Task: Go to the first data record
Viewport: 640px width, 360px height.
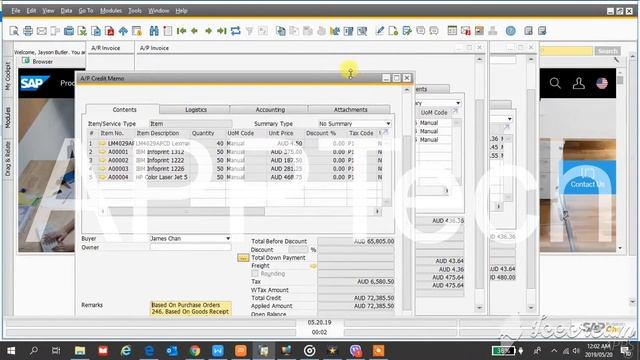Action: [x=182, y=31]
